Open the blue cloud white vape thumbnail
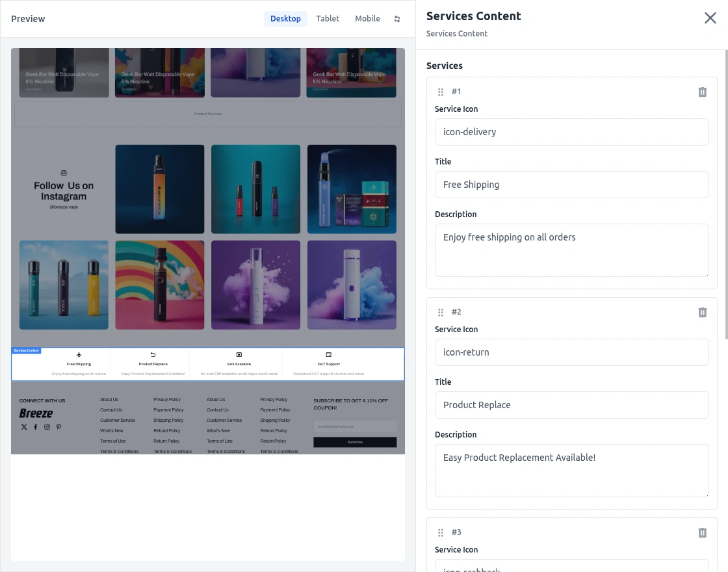 click(352, 285)
